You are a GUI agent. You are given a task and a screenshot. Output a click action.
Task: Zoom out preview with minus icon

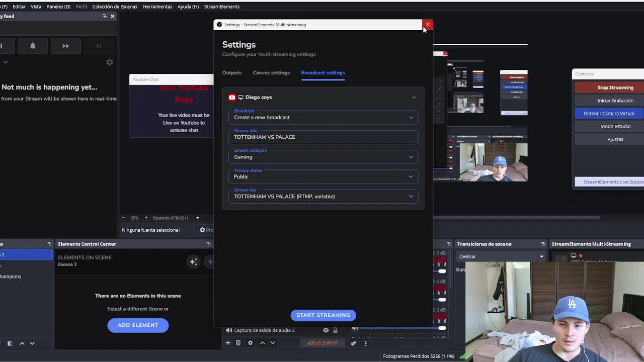point(123,218)
